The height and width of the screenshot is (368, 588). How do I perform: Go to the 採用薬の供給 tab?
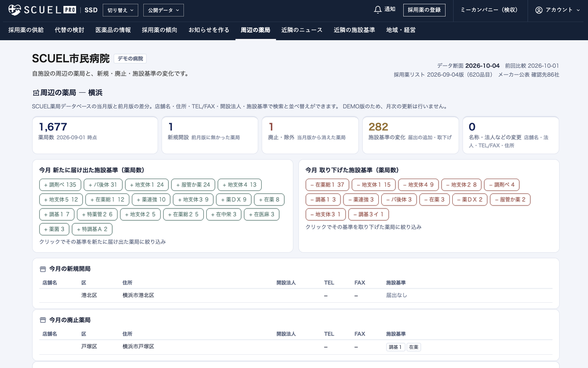(x=26, y=30)
